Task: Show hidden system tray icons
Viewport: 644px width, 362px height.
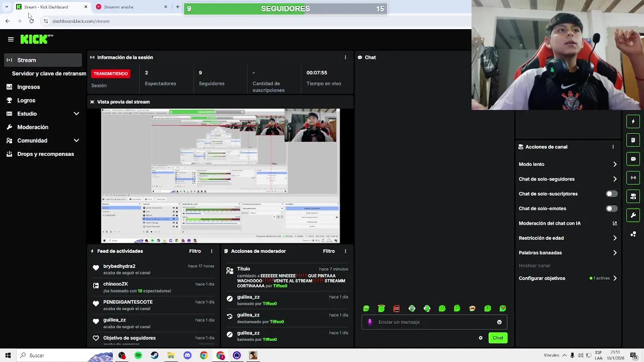Action: 564,355
